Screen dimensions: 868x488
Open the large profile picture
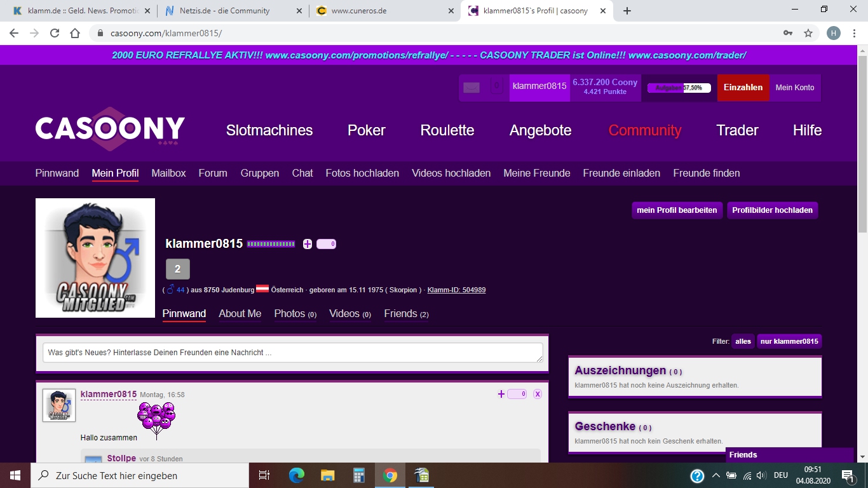click(x=95, y=258)
